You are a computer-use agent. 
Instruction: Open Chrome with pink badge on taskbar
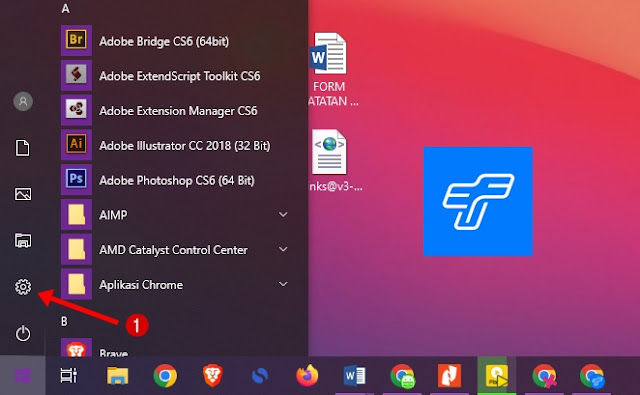click(544, 376)
